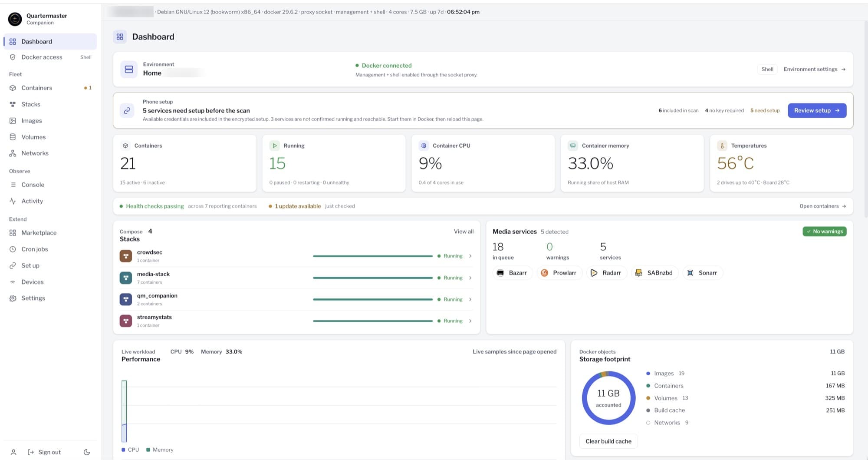868x460 pixels.
Task: Click the performance chart bar
Action: click(x=124, y=411)
